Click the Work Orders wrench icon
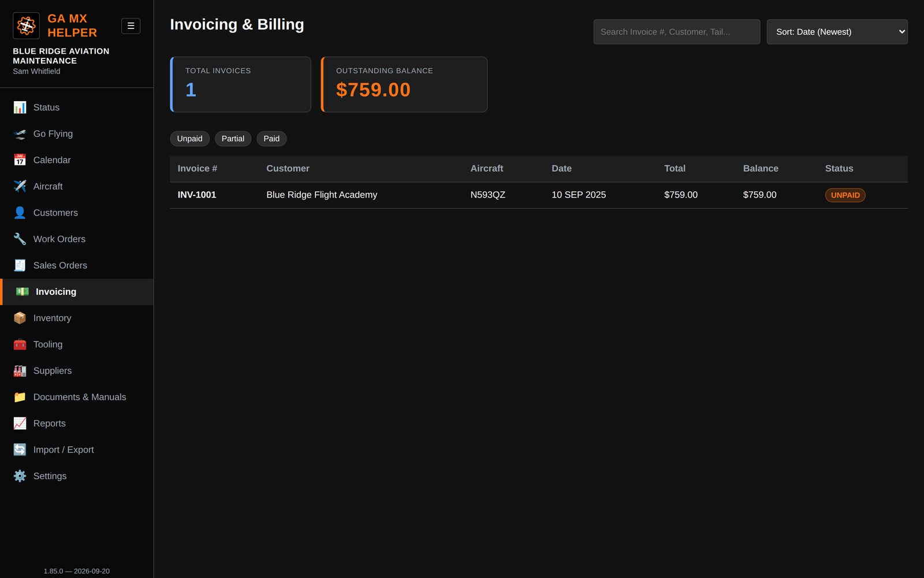The width and height of the screenshot is (924, 578). pyautogui.click(x=20, y=239)
